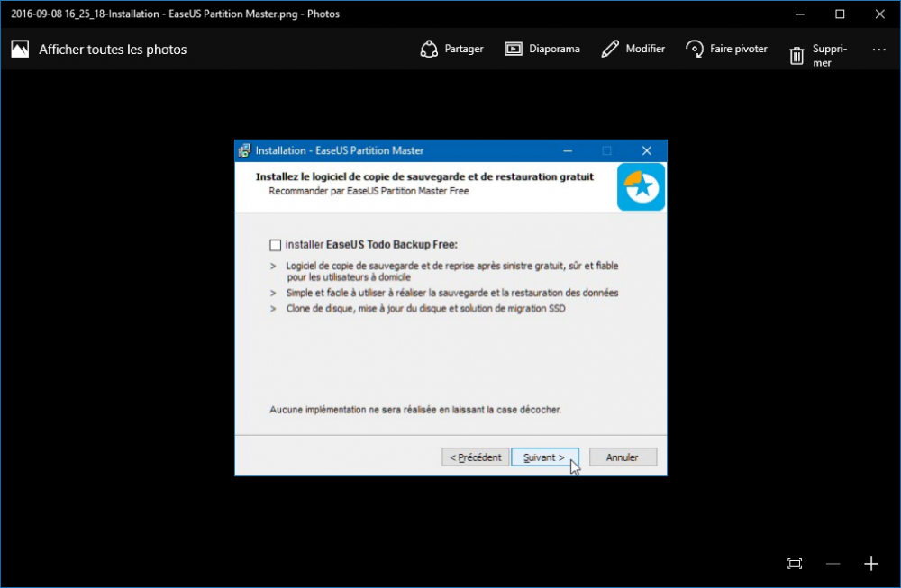Zoom out using the minus icon
The width and height of the screenshot is (901, 588).
coord(833,564)
